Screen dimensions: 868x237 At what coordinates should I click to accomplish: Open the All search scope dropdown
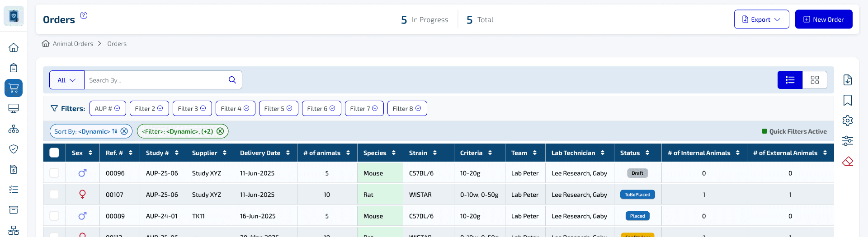coord(66,80)
